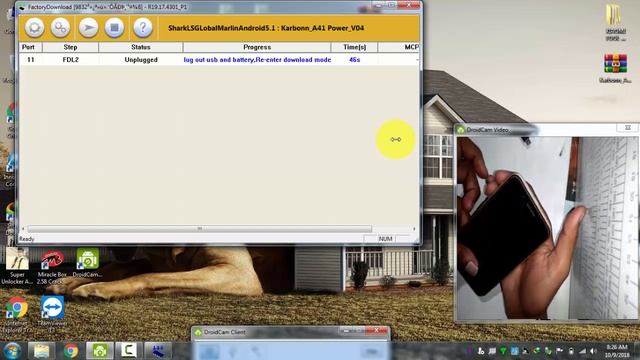Open File Explorer from the taskbar
640x360 pixels.
tap(42, 351)
